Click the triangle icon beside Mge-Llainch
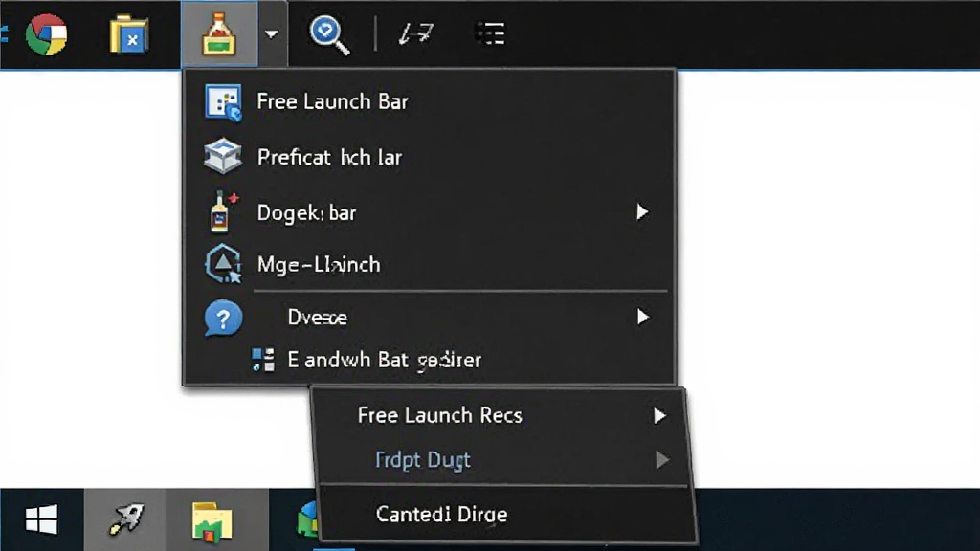980x551 pixels. coord(223,264)
